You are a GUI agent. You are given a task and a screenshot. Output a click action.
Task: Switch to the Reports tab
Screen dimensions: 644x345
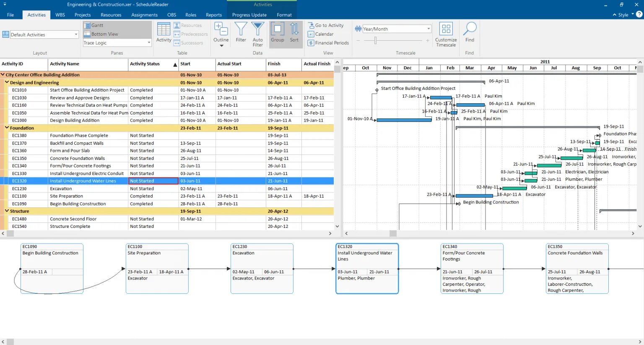214,15
